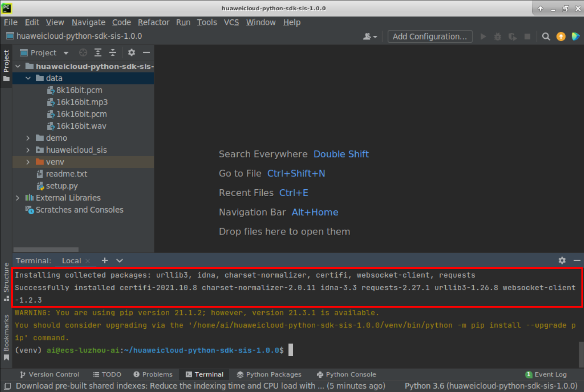
Task: Open the Code With Me user icon
Action: coord(370,37)
